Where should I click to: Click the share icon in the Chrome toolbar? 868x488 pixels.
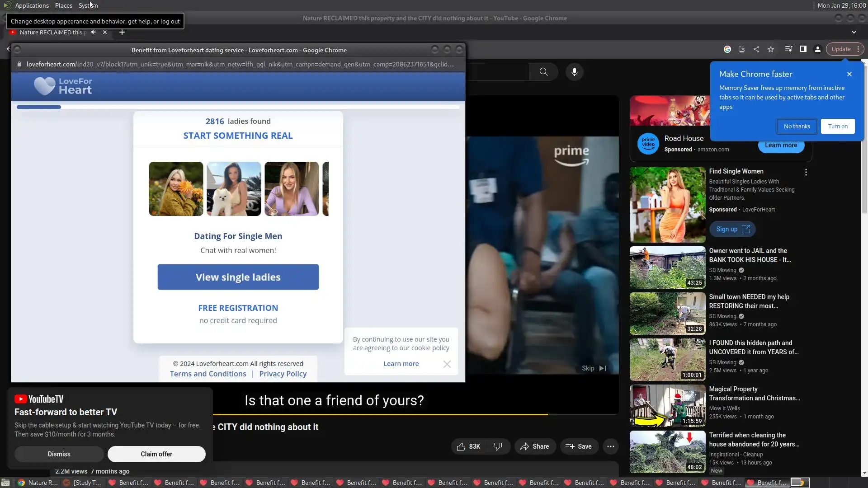tap(756, 49)
